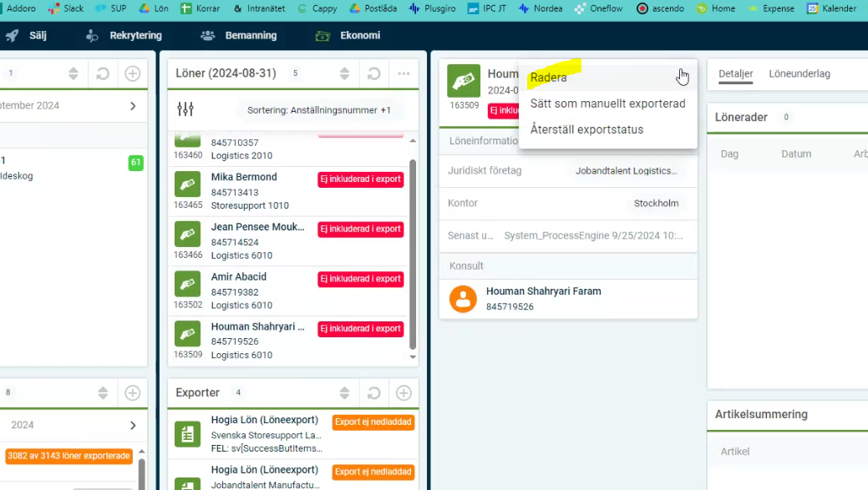Select Radera from the context menu
This screenshot has height=490, width=868.
tap(549, 78)
